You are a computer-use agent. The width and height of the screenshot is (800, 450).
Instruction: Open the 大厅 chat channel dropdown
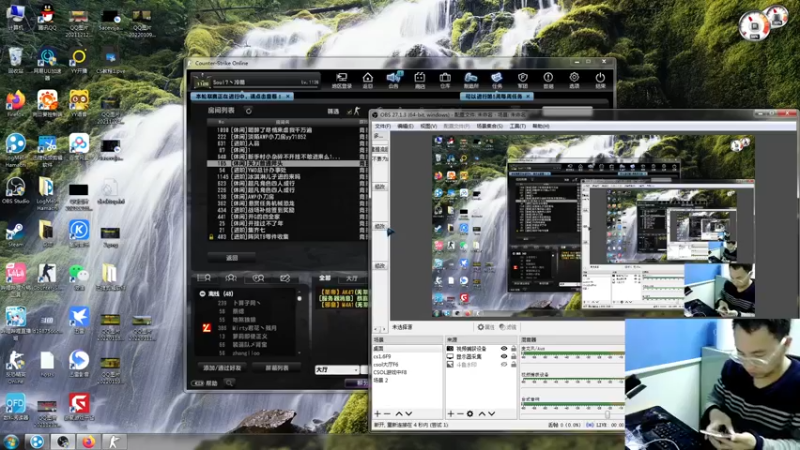[x=337, y=369]
